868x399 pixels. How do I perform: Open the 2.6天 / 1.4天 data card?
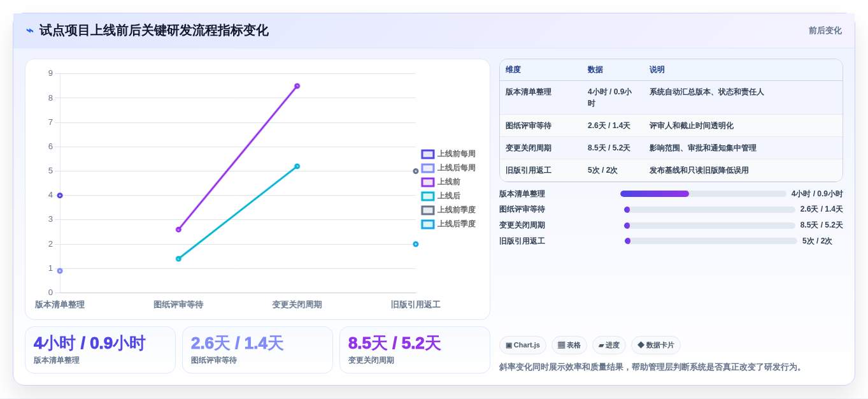pyautogui.click(x=257, y=350)
